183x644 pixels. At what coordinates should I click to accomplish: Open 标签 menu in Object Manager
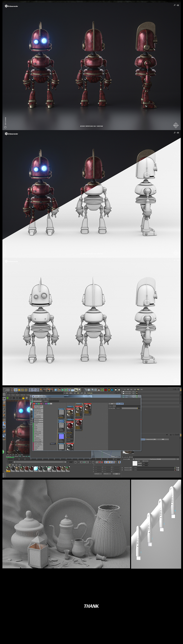(x=138, y=389)
